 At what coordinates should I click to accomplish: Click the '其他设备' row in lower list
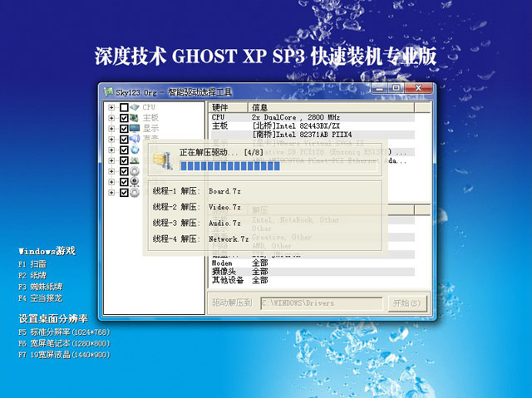click(228, 280)
